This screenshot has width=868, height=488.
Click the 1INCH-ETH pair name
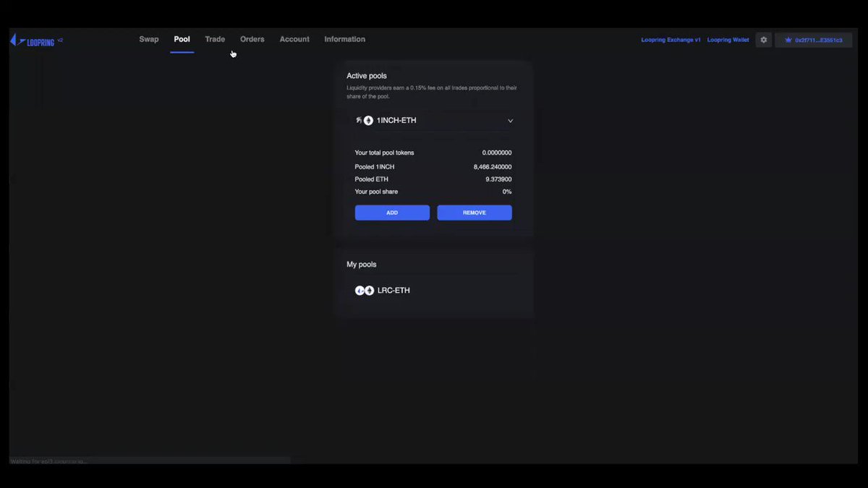(396, 121)
